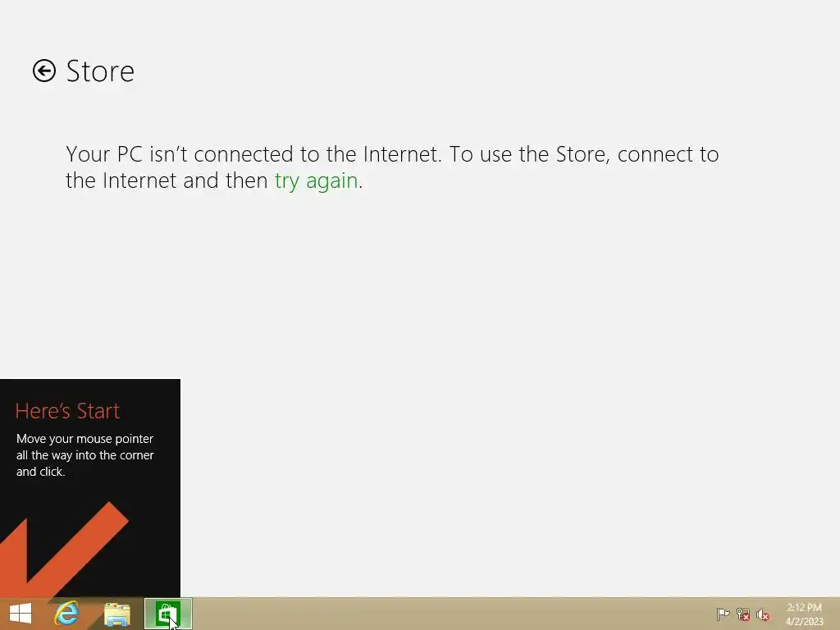Image resolution: width=840 pixels, height=630 pixels.
Task: Click the words 'To use the Store'
Action: (527, 154)
